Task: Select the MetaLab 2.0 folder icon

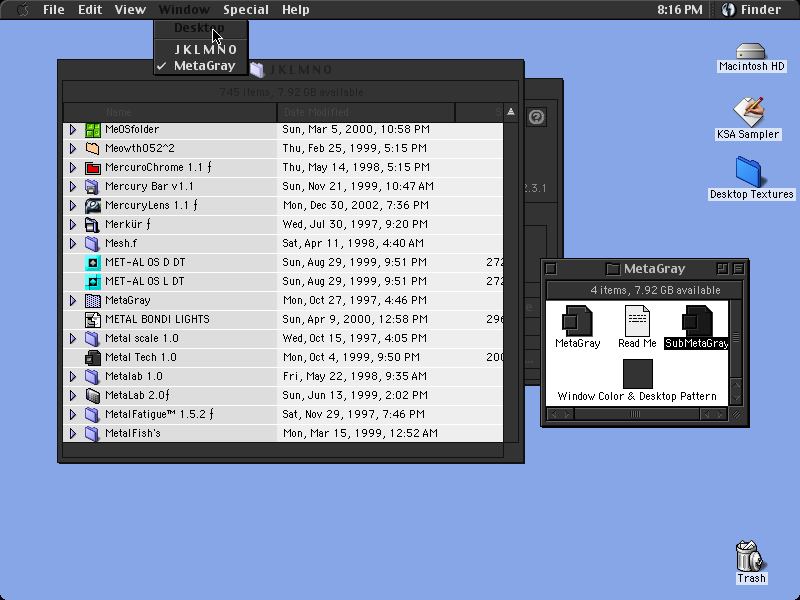Action: pyautogui.click(x=92, y=395)
